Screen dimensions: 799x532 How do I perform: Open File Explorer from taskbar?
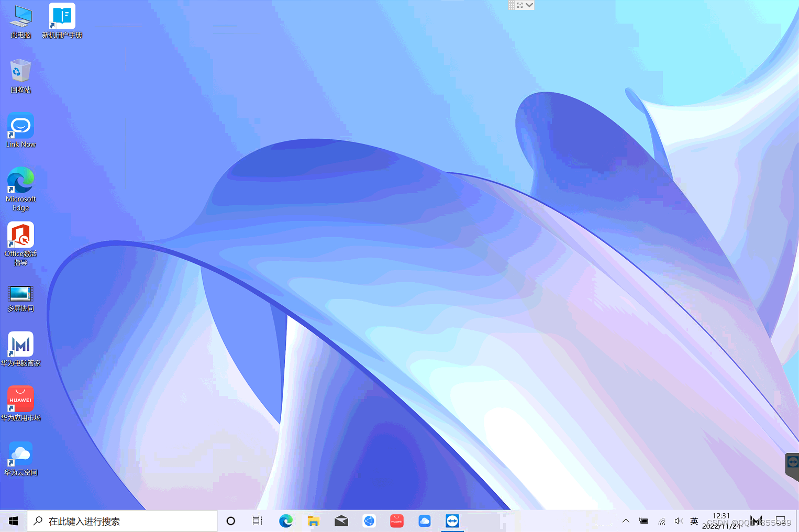pos(313,521)
